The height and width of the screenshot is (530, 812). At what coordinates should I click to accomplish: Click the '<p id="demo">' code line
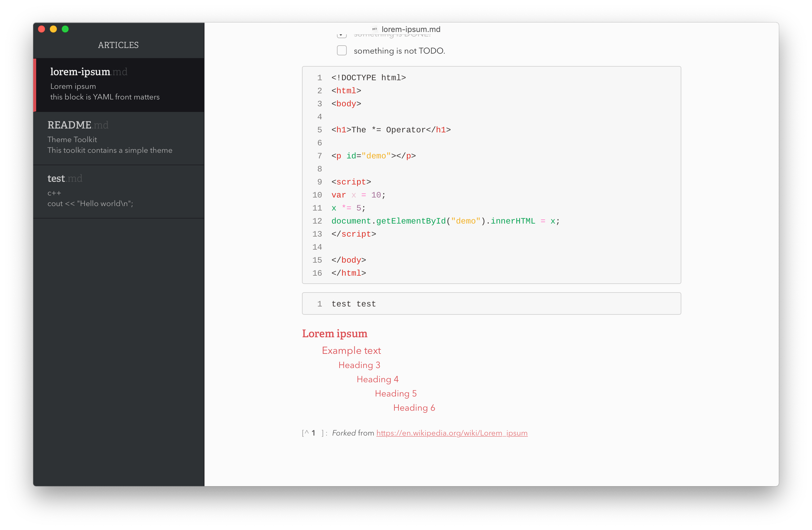(x=374, y=156)
